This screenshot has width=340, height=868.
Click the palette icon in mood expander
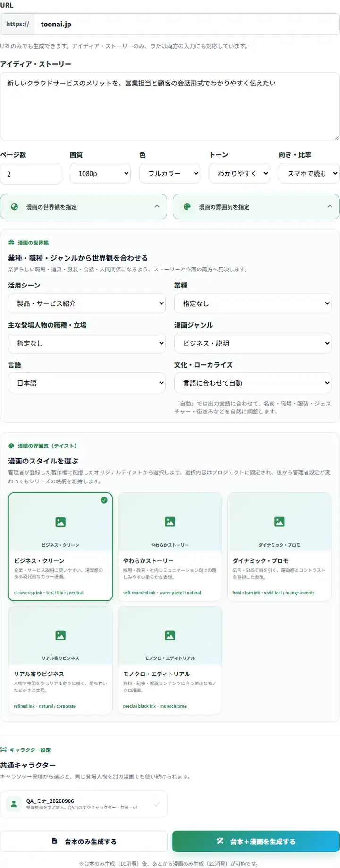pos(187,207)
